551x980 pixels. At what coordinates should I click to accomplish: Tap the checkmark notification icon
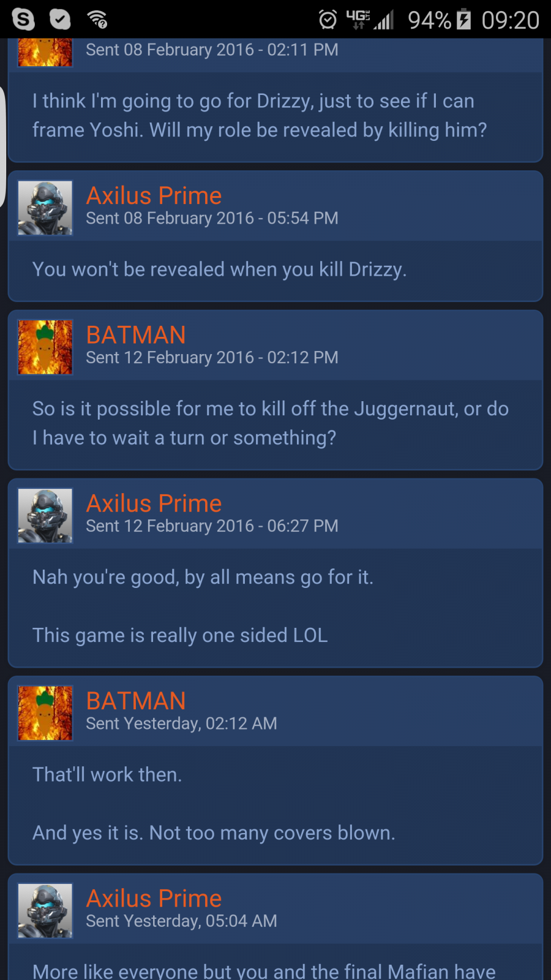click(x=60, y=20)
